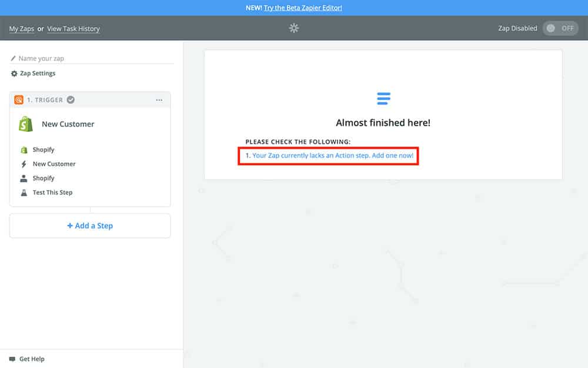Click the large Shopify bag icon
The height and width of the screenshot is (368, 588).
(x=26, y=124)
